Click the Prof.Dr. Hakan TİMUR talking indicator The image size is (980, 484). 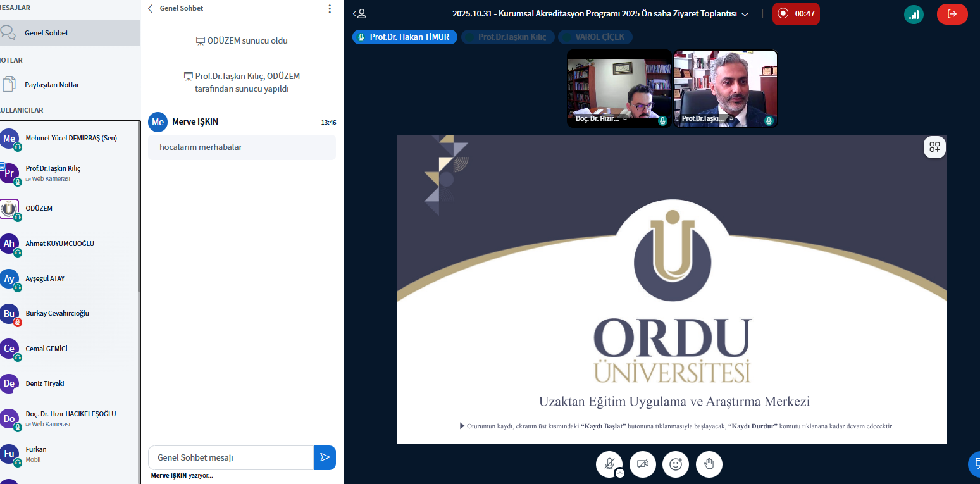pyautogui.click(x=404, y=37)
